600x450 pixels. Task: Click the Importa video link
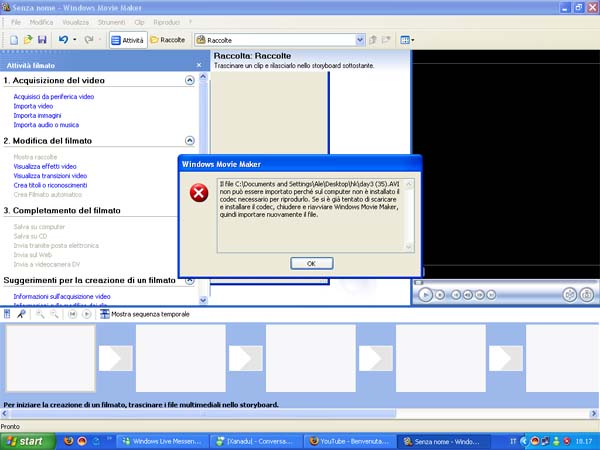[33, 106]
